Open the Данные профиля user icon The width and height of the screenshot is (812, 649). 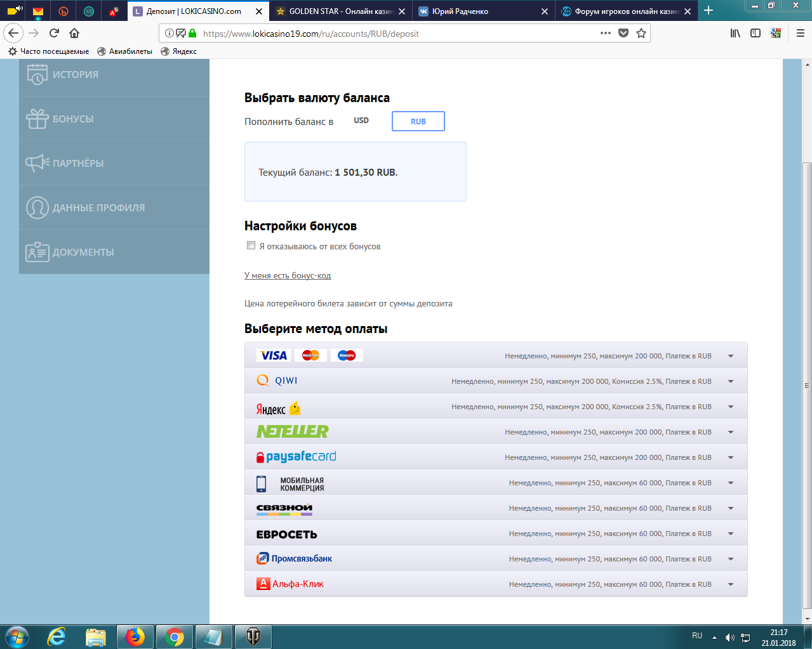[x=37, y=207]
